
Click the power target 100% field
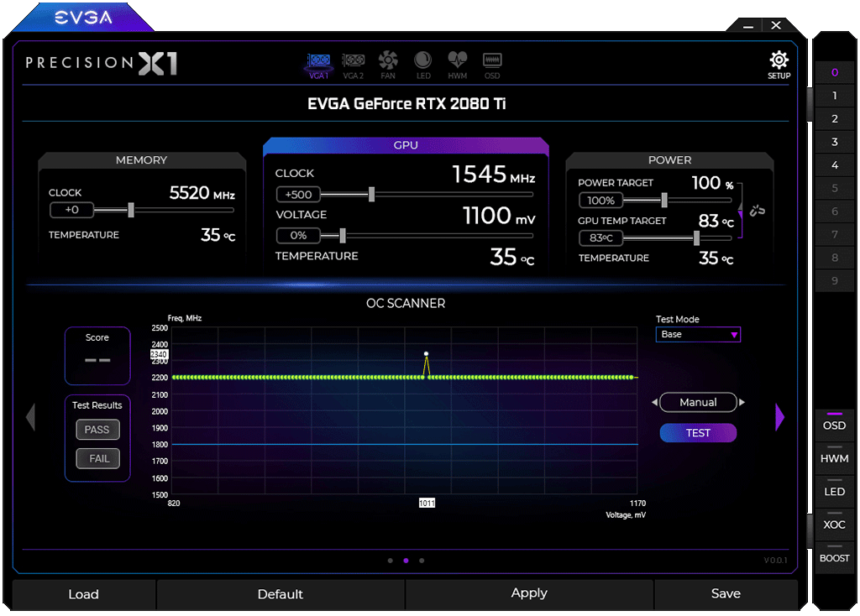(600, 201)
